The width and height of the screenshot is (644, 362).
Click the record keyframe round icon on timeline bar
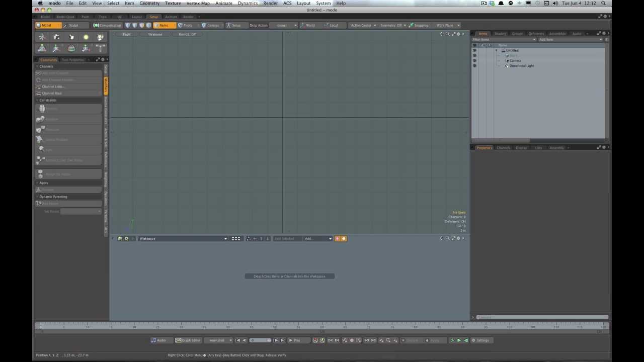(352, 340)
